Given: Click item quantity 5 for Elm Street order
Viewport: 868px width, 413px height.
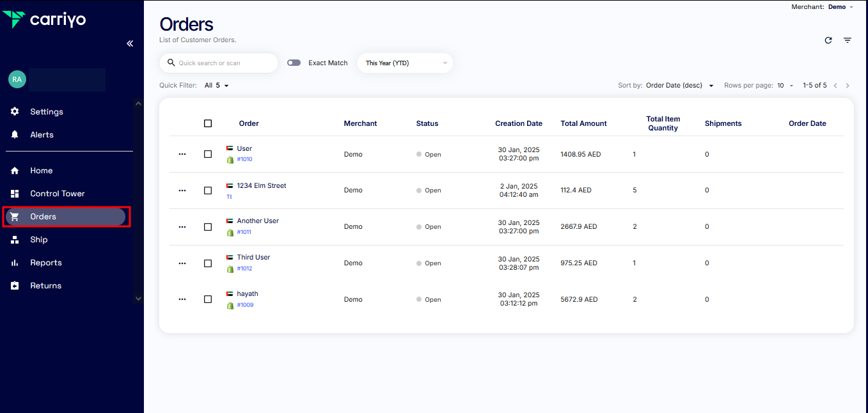Looking at the screenshot, I should point(635,191).
